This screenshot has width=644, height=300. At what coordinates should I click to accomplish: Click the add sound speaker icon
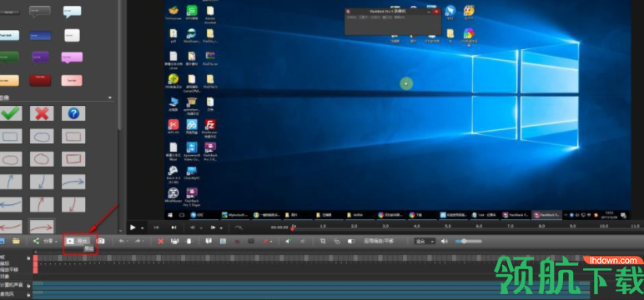click(289, 242)
